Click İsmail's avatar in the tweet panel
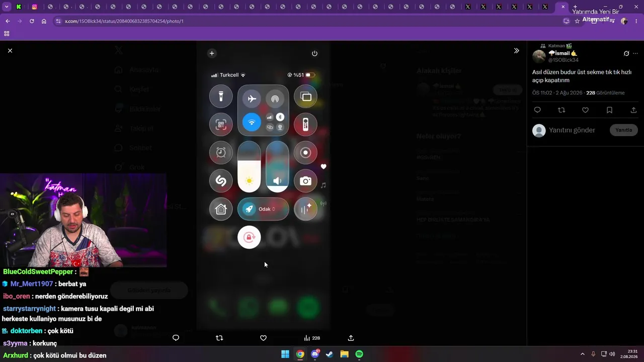The height and width of the screenshot is (362, 644). click(x=539, y=56)
